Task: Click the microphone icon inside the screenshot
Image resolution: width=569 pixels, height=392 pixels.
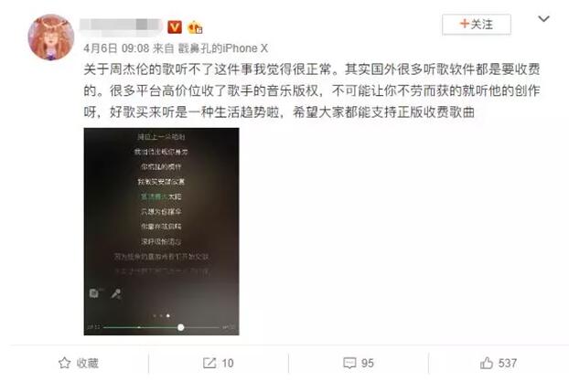Action: pos(116,293)
